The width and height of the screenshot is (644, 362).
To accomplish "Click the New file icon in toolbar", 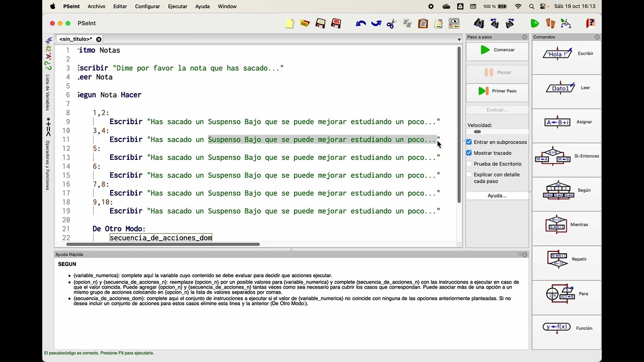I will [289, 24].
